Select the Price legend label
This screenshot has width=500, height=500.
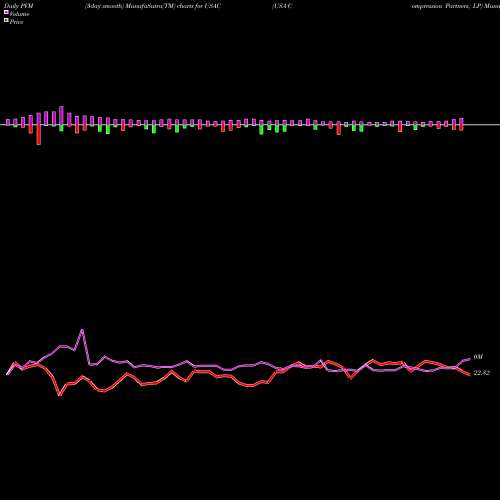(x=17, y=22)
